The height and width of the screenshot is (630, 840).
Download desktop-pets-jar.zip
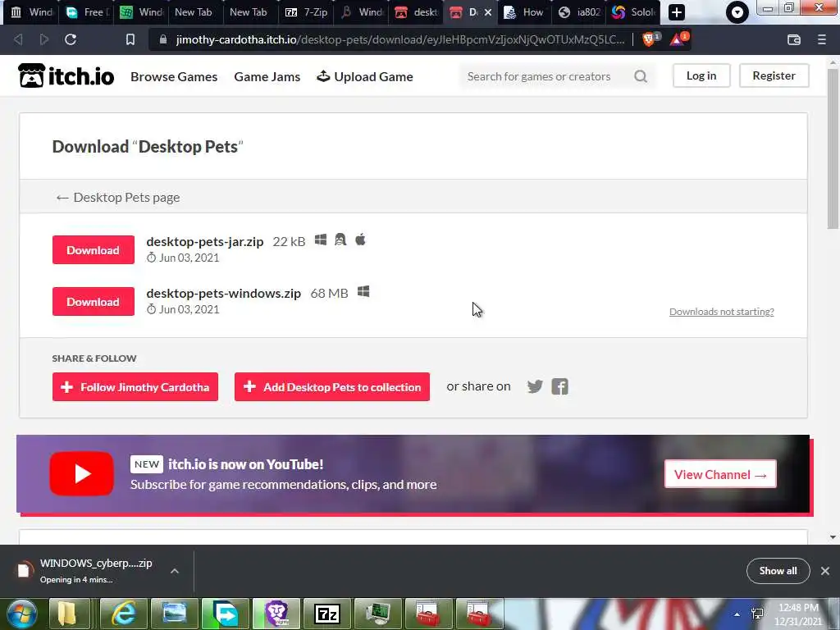[x=94, y=250]
